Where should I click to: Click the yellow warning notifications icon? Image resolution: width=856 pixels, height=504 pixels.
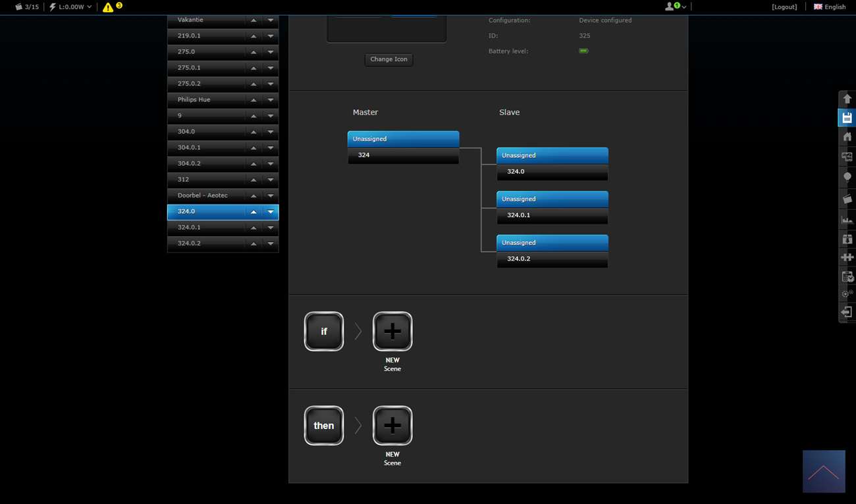coord(108,7)
